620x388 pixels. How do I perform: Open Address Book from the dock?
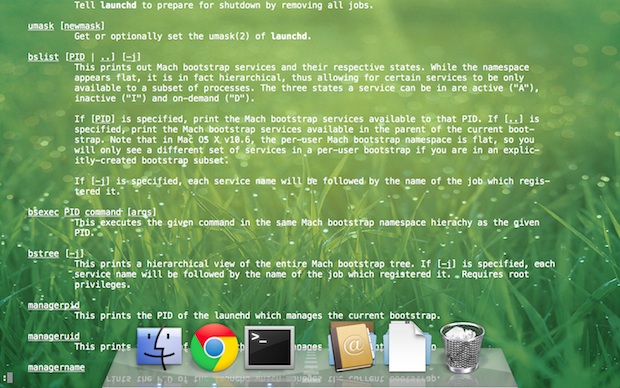click(x=352, y=346)
